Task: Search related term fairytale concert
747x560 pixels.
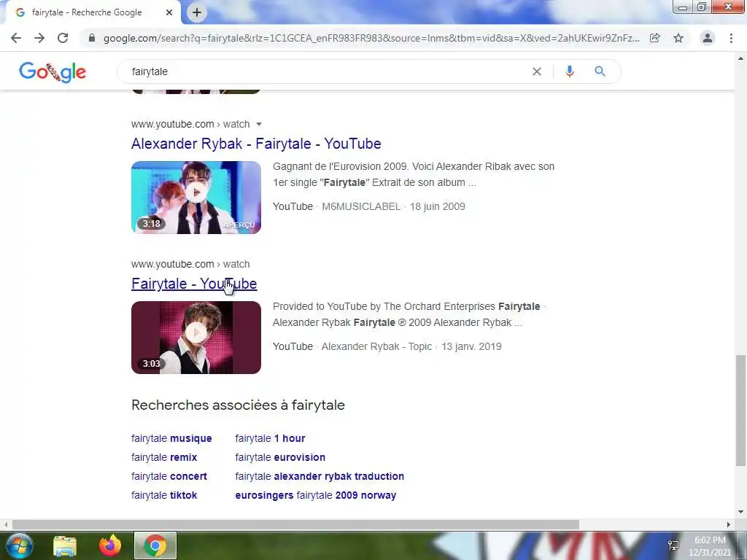Action: pyautogui.click(x=169, y=477)
